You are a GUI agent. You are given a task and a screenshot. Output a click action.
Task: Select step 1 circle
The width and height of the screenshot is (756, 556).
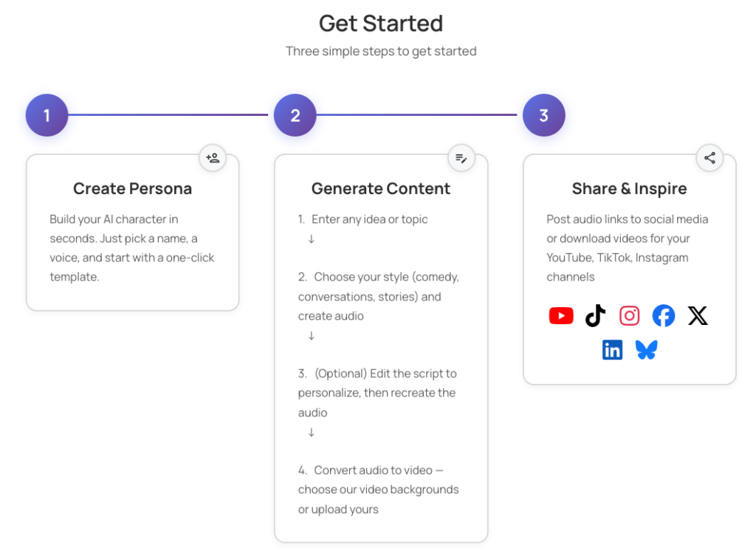click(x=47, y=115)
